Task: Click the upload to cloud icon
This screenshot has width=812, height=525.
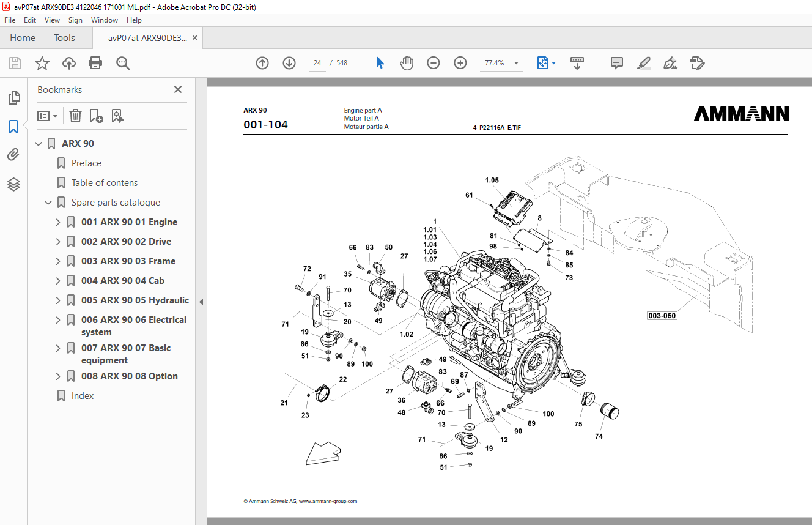Action: [69, 63]
